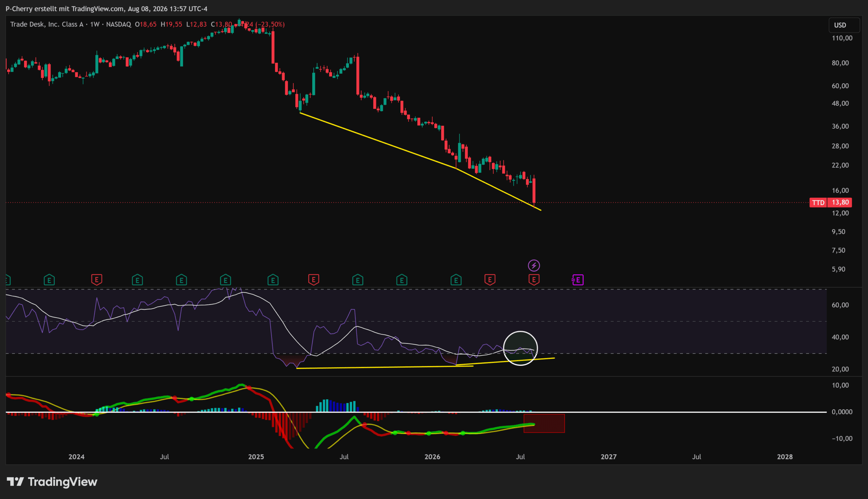Click the 48,00 price axis label

pos(840,103)
